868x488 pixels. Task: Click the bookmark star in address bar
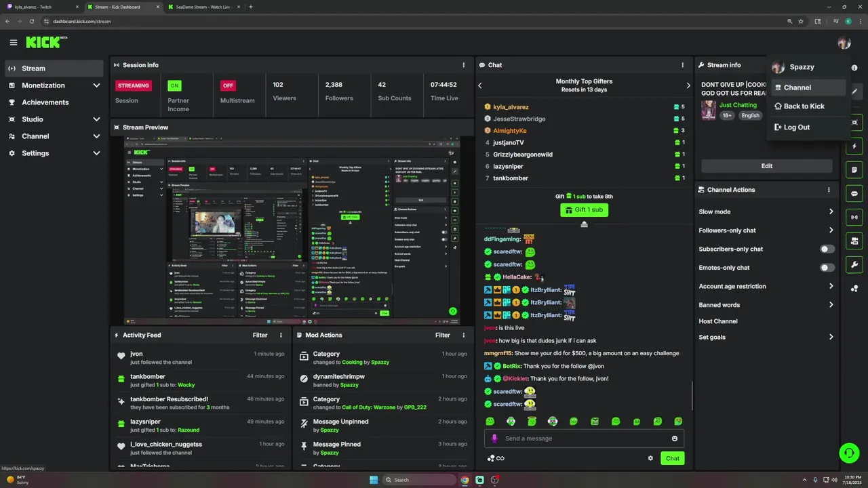801,21
